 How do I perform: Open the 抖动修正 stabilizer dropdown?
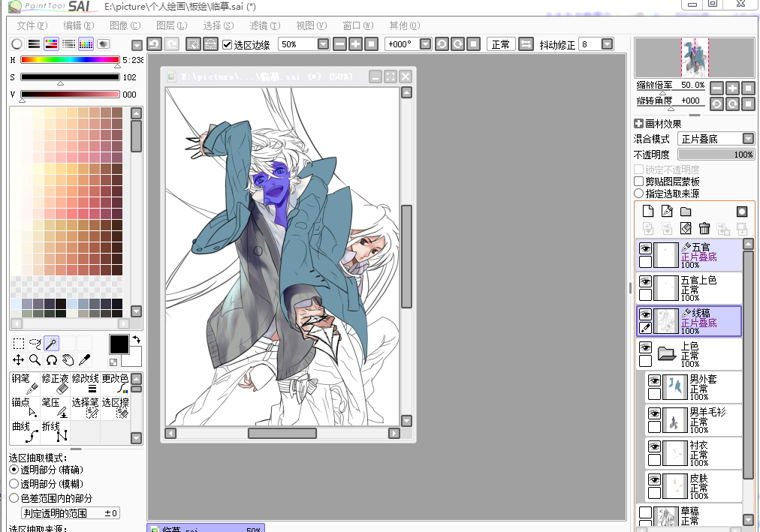[x=607, y=44]
